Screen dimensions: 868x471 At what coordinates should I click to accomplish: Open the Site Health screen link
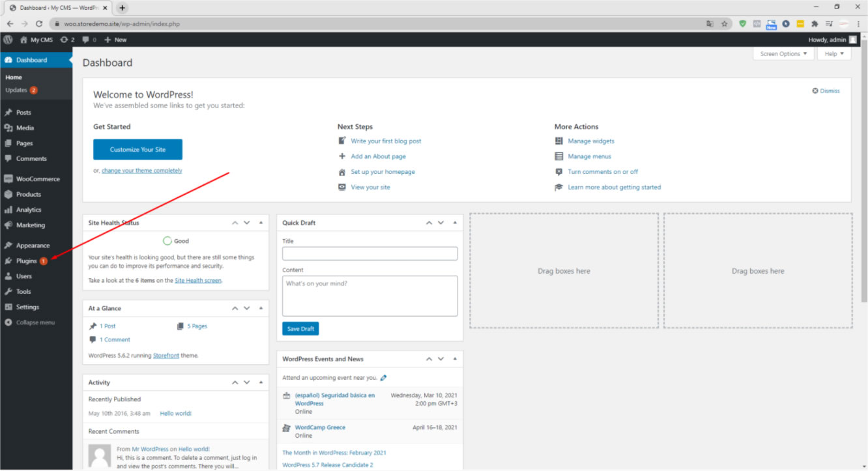click(198, 281)
